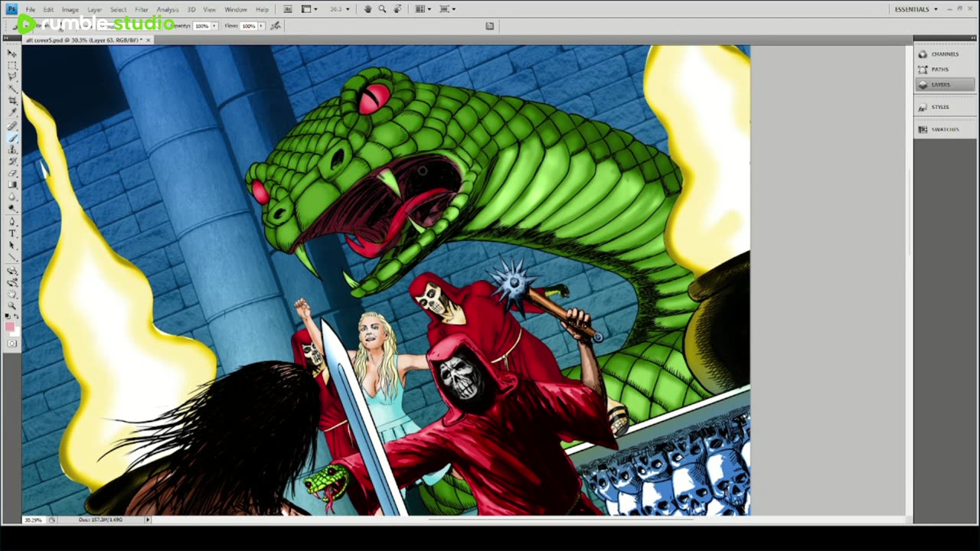Toggle Quick Mask mode

(x=11, y=344)
